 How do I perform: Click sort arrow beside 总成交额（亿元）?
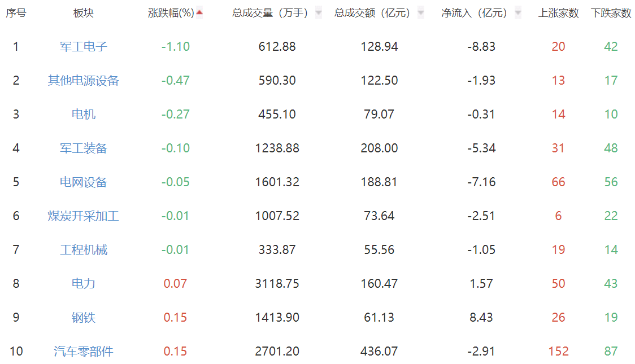coord(420,13)
